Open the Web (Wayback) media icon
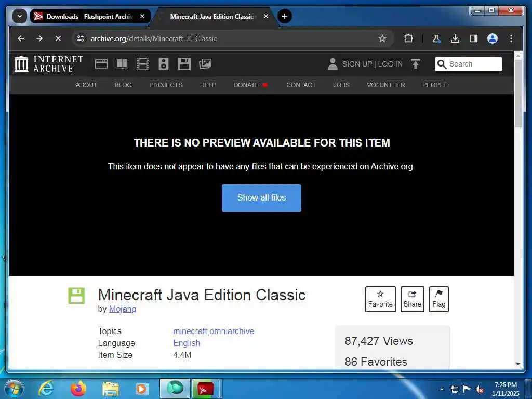 point(101,64)
